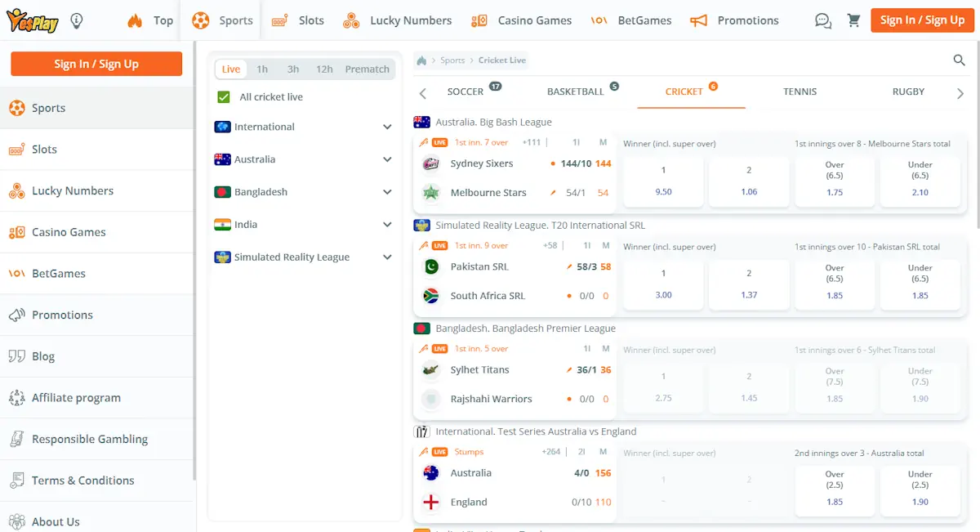Open the chat messages icon
Viewport: 980px width, 532px height.
pyautogui.click(x=822, y=20)
